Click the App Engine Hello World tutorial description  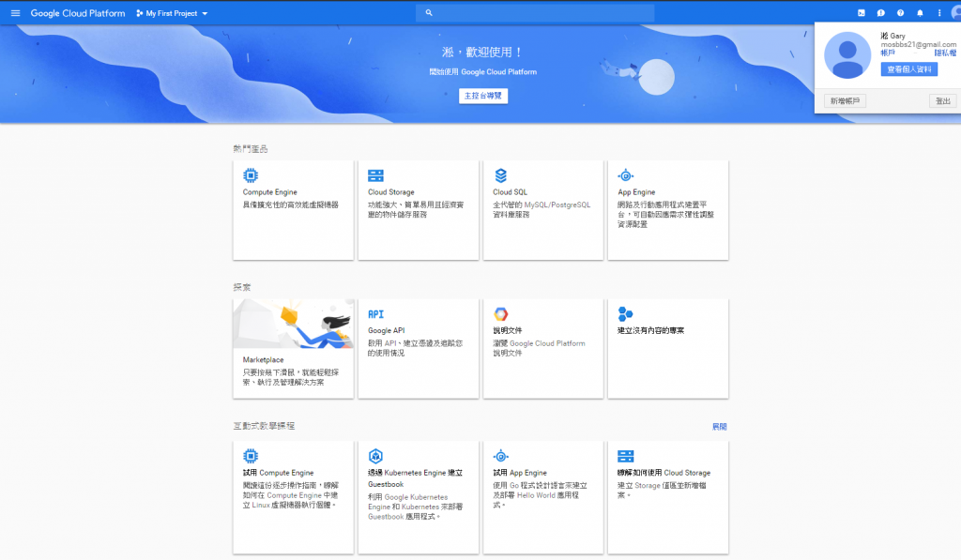540,495
